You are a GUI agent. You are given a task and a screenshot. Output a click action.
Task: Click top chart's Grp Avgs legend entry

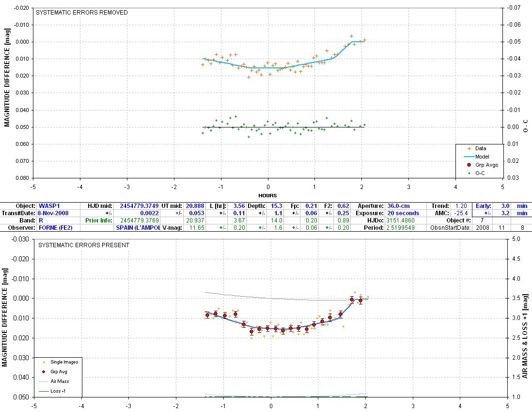pyautogui.click(x=483, y=165)
